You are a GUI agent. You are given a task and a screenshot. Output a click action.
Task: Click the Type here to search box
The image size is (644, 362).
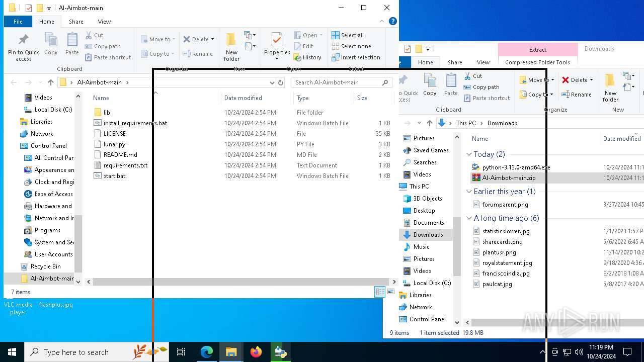coord(96,352)
